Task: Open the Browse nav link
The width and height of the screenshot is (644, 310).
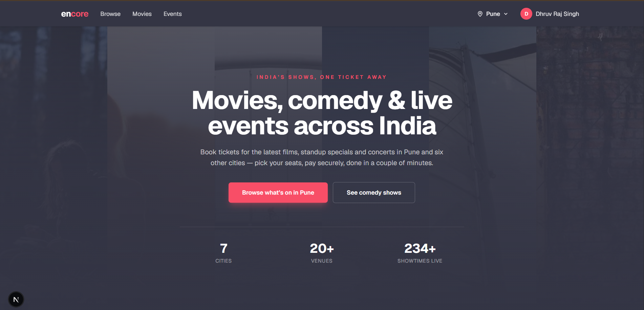Action: (110, 14)
